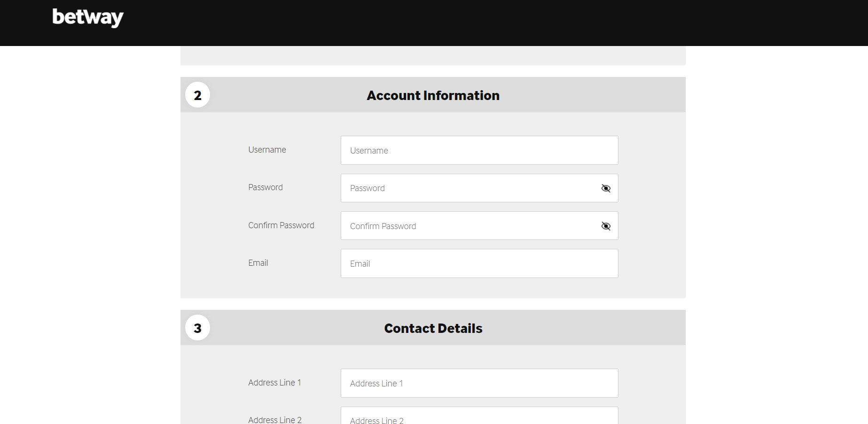Click the Address Line 1 field
The height and width of the screenshot is (424, 868).
pos(479,383)
